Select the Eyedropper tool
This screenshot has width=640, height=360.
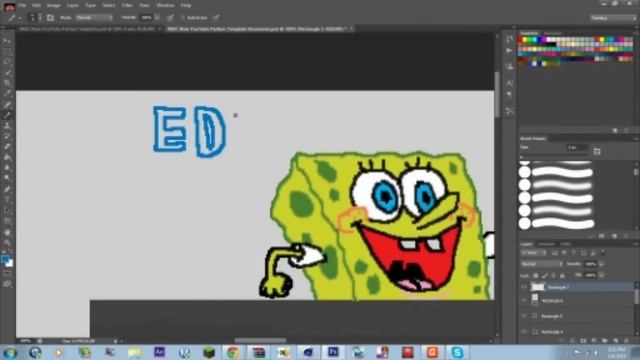tap(7, 94)
